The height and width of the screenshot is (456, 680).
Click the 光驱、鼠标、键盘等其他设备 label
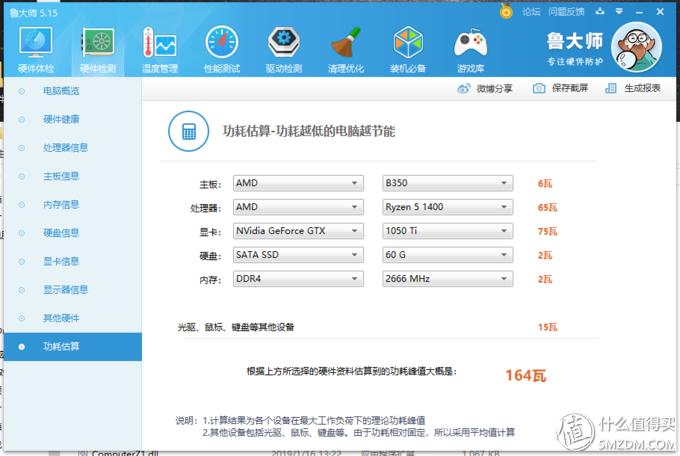[x=236, y=327]
